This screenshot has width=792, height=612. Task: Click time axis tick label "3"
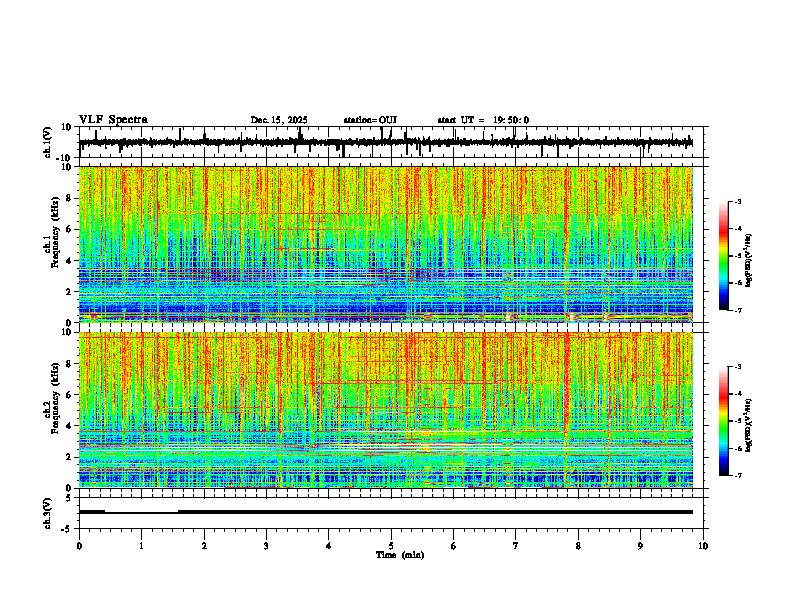pos(266,546)
